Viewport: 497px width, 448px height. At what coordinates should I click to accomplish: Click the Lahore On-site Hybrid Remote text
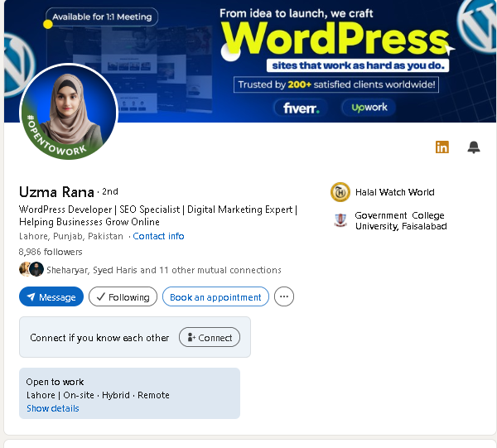coord(98,395)
